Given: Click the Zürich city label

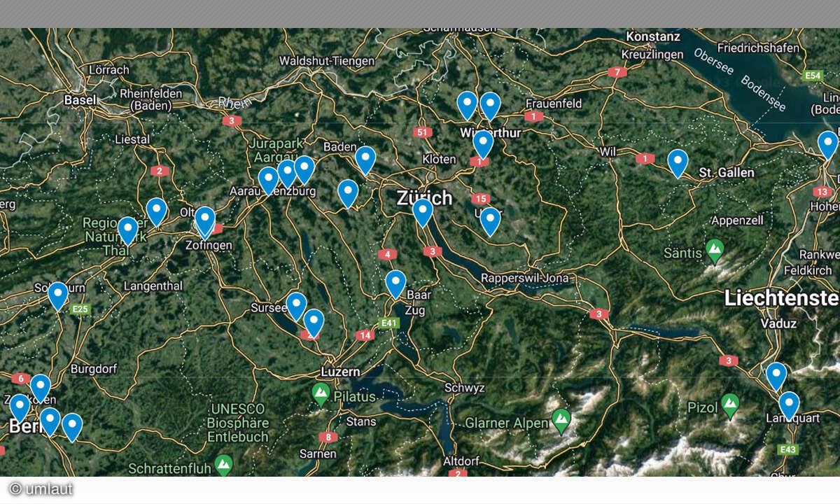Looking at the screenshot, I should [424, 198].
